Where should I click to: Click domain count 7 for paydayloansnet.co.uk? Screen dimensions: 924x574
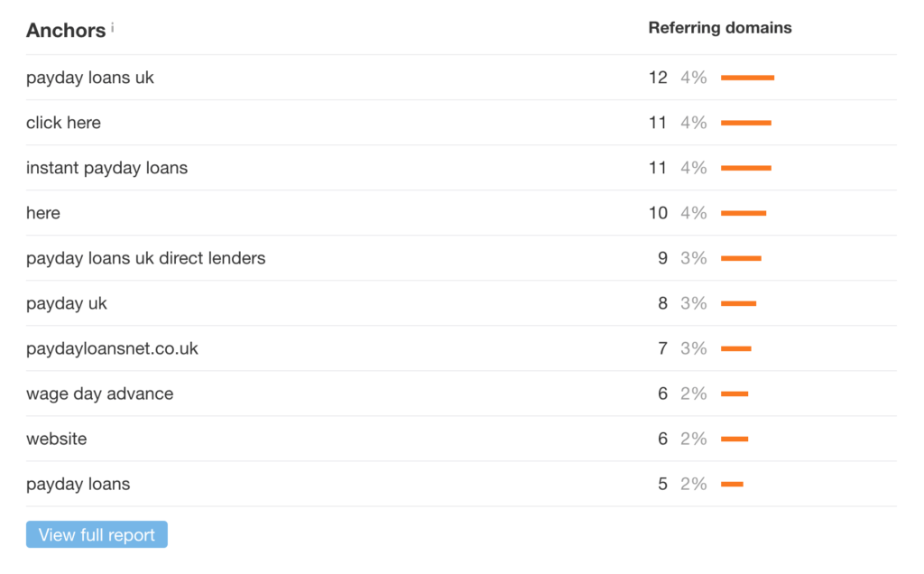point(662,348)
